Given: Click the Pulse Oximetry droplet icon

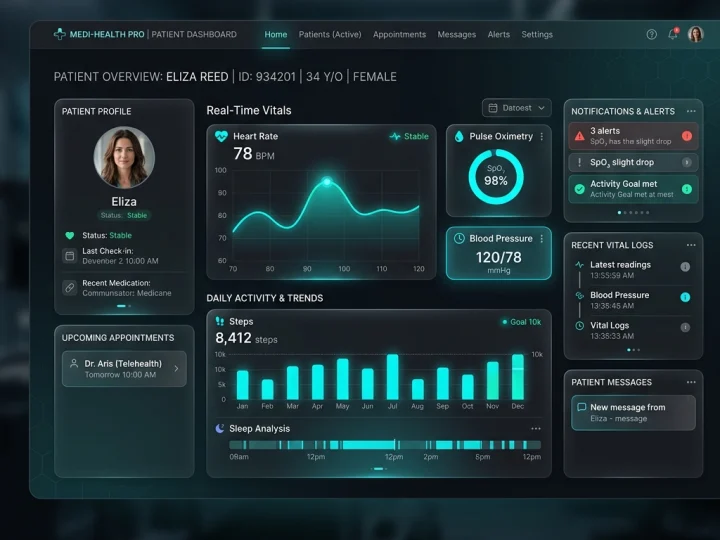Looking at the screenshot, I should [459, 136].
